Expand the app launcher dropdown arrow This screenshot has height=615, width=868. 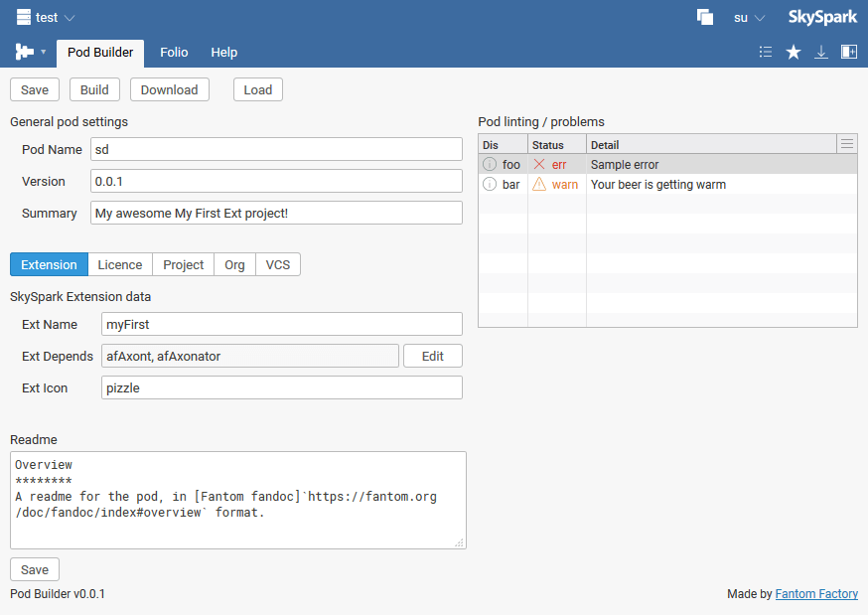(43, 52)
